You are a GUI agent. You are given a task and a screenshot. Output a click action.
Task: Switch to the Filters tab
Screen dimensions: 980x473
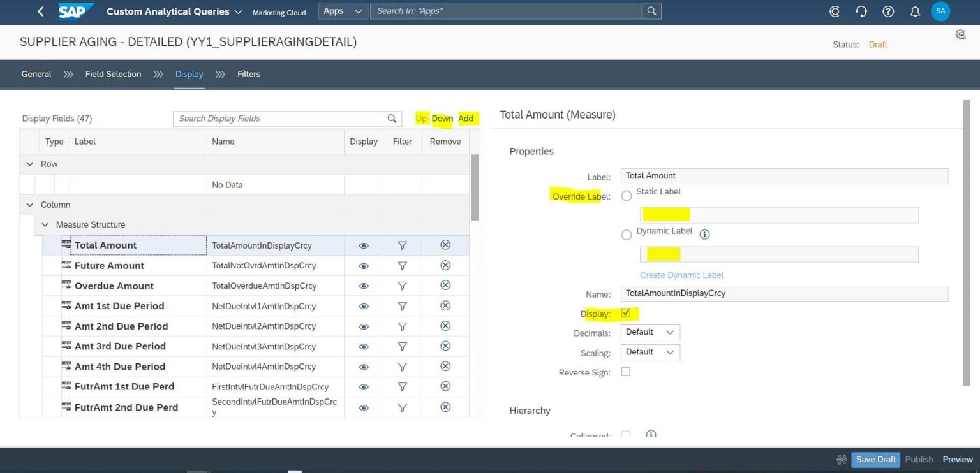[248, 74]
